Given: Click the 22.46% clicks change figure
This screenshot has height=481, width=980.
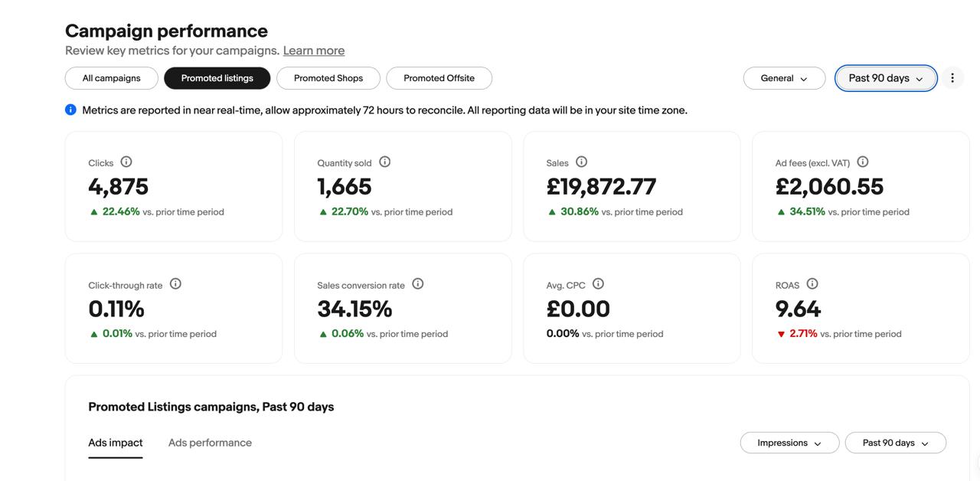Looking at the screenshot, I should (x=121, y=211).
